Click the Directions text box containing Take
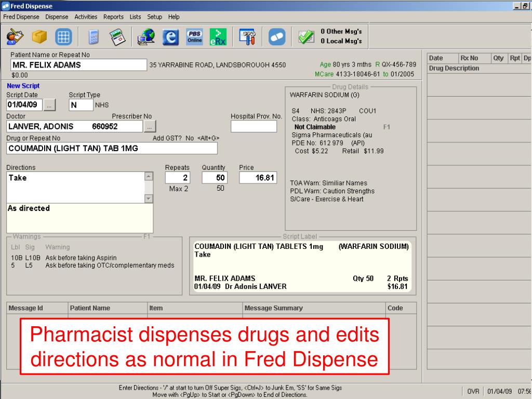532x399 pixels. point(76,187)
